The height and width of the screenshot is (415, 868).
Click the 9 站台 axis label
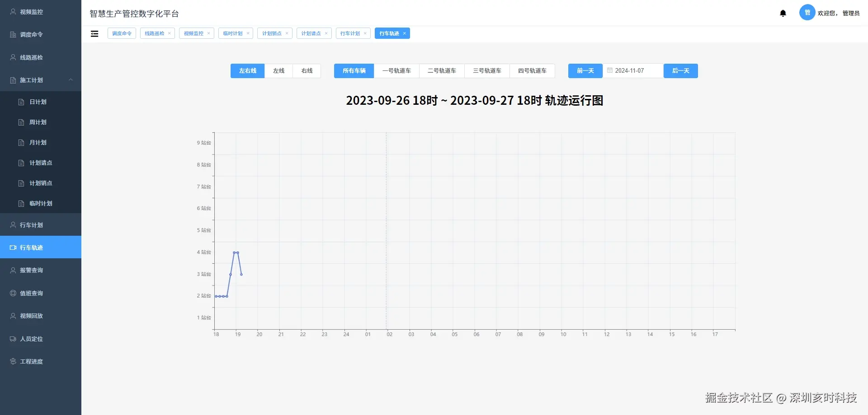click(204, 143)
